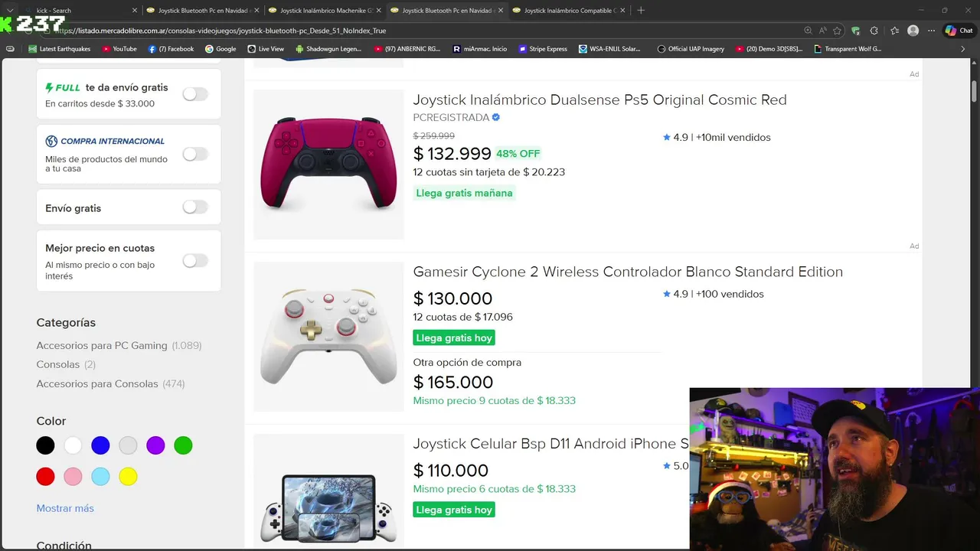
Task: Open the Gamesir Cyclone 2 controller thumbnail
Action: pos(328,337)
